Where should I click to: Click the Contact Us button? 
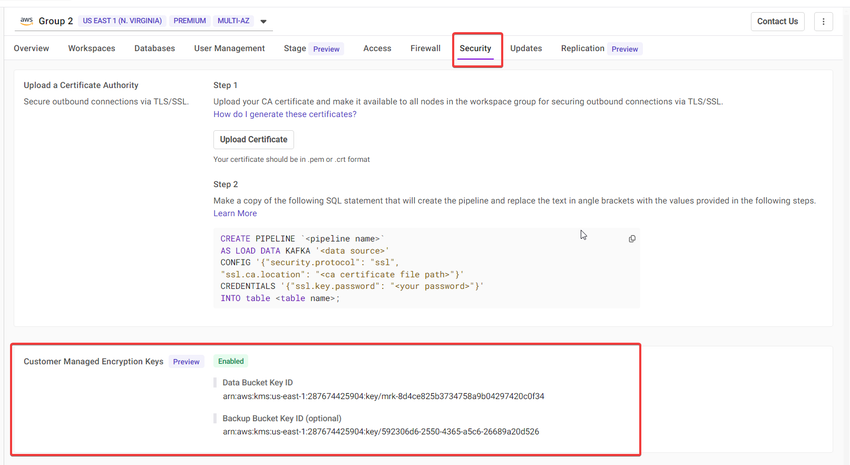[777, 21]
